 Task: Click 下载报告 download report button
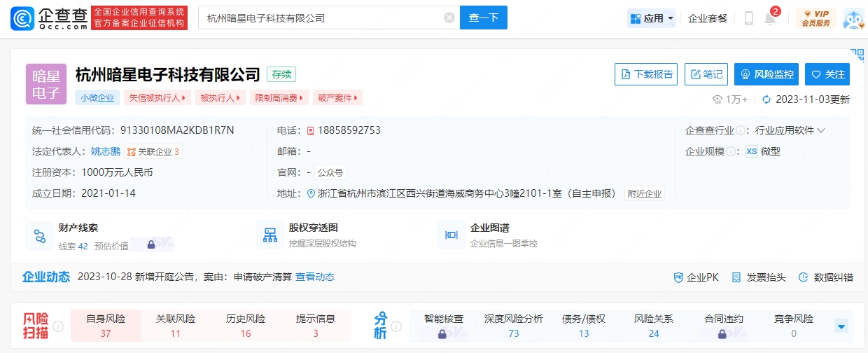click(x=645, y=74)
